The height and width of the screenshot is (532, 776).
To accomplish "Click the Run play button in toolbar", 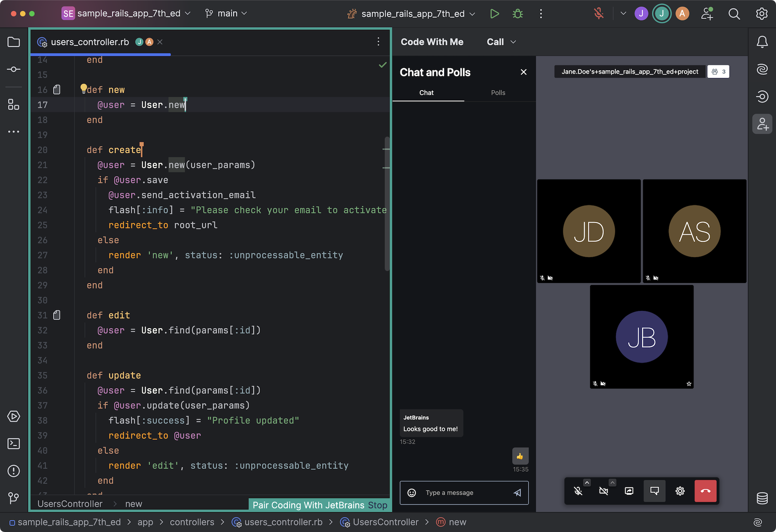I will coord(494,14).
